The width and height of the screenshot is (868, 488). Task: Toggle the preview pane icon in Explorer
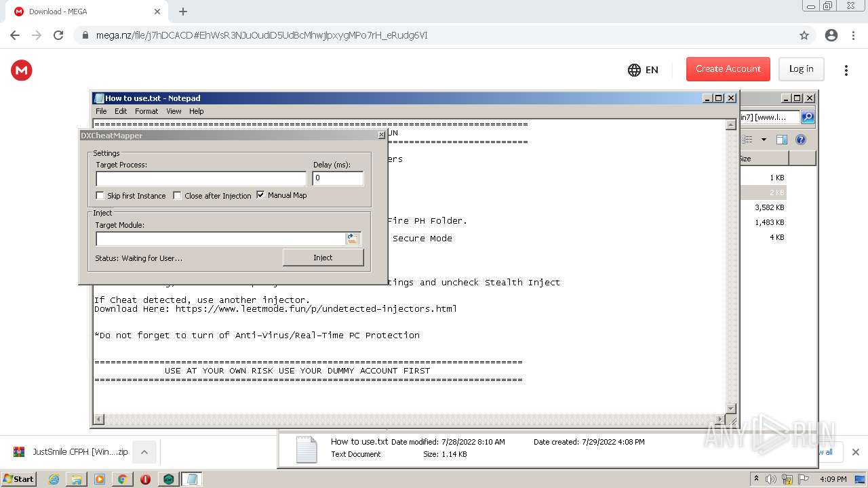tap(782, 140)
